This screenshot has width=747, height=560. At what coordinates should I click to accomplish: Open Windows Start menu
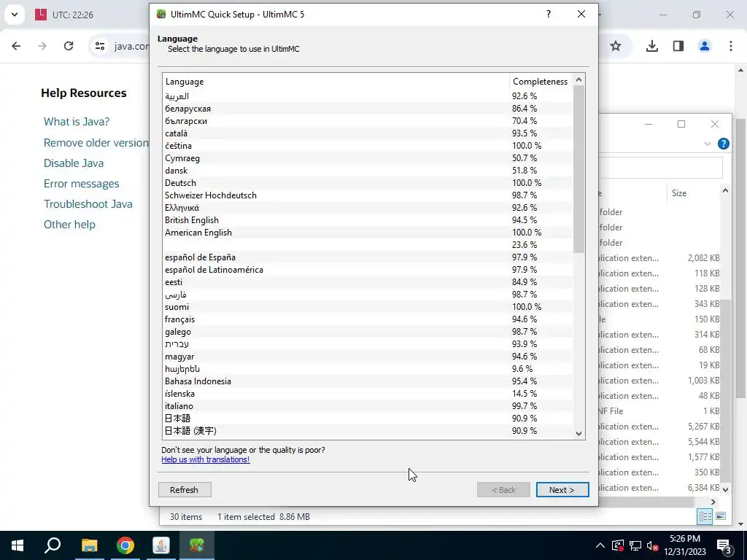pos(18,545)
